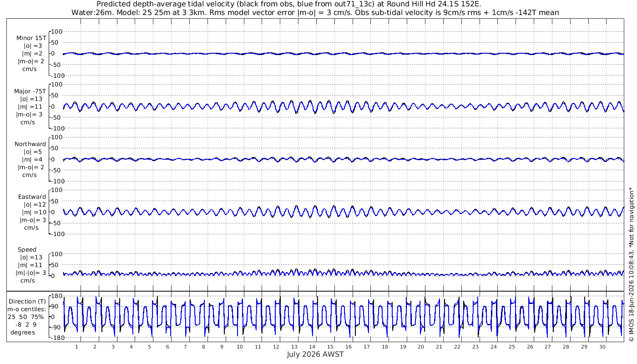The height and width of the screenshot is (364, 637).
Task: Click the 'July 2026 AWST' axis title
Action: [x=315, y=354]
